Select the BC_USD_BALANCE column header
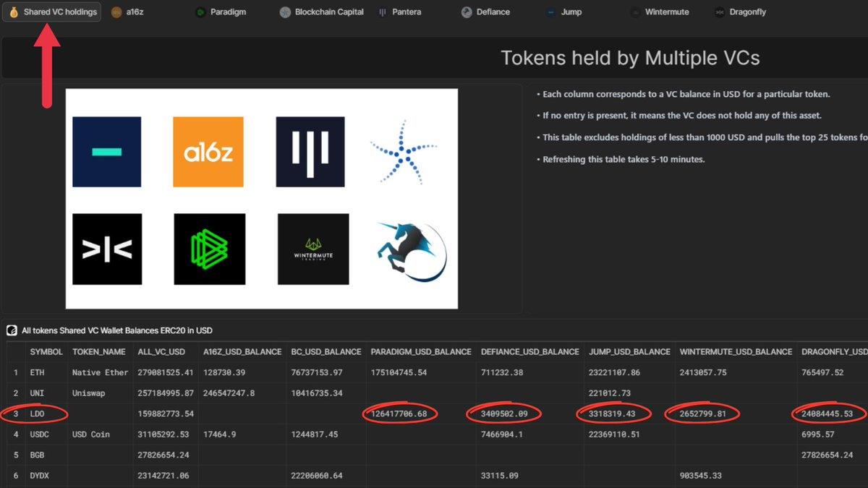 pyautogui.click(x=326, y=352)
